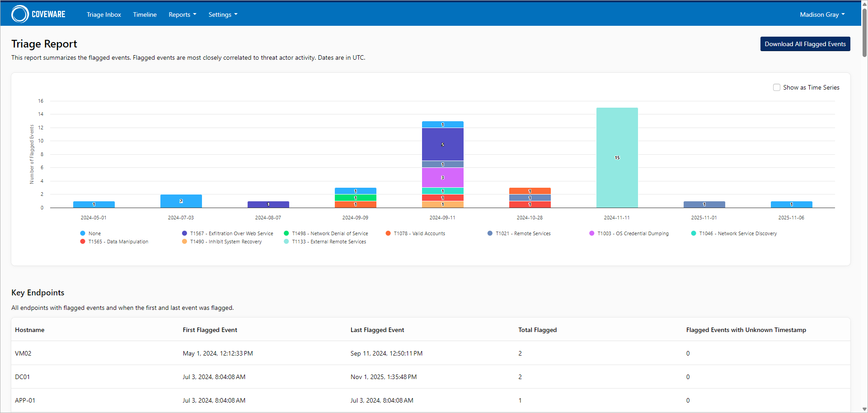Select the 2024-07-03 bar with 2 events
The height and width of the screenshot is (413, 868).
[x=181, y=201]
